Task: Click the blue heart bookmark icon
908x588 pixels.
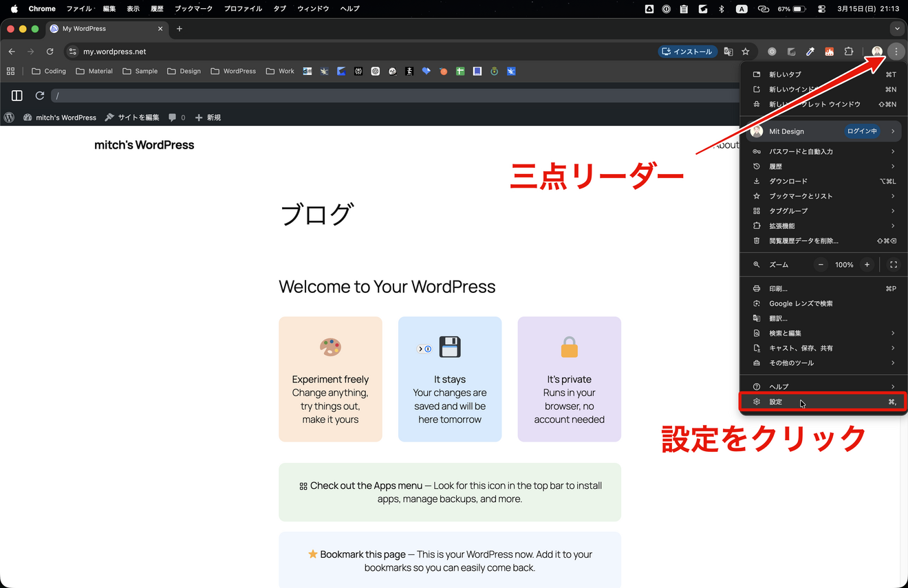Action: (x=426, y=71)
